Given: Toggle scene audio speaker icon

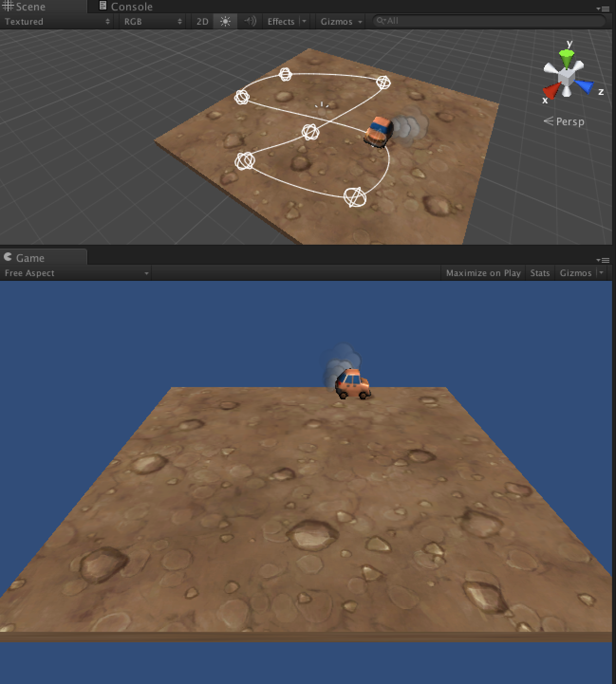Looking at the screenshot, I should click(250, 21).
